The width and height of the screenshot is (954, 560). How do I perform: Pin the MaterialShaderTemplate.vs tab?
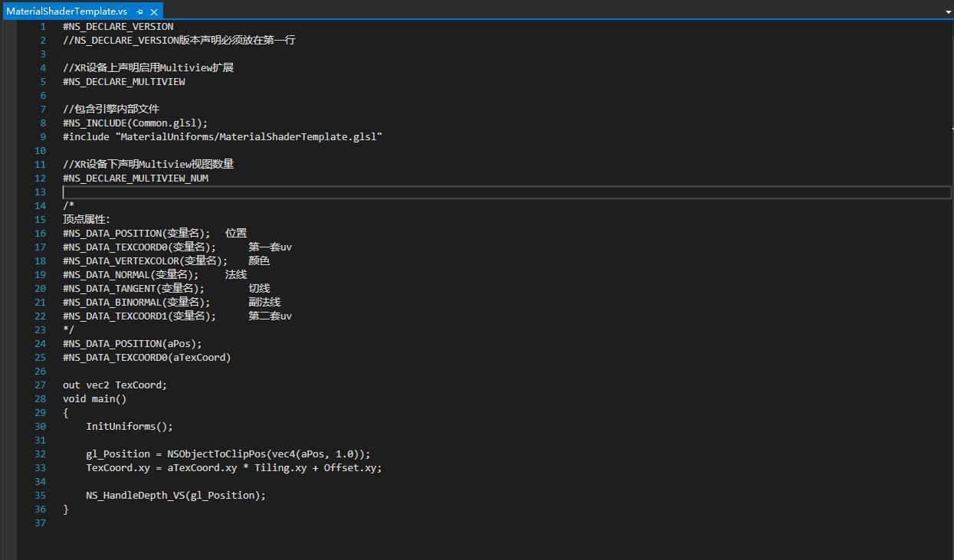click(139, 12)
